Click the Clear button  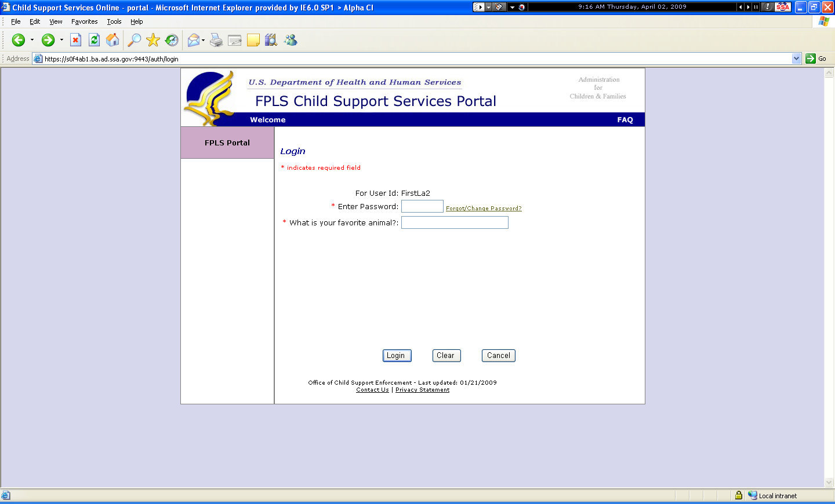pyautogui.click(x=446, y=356)
